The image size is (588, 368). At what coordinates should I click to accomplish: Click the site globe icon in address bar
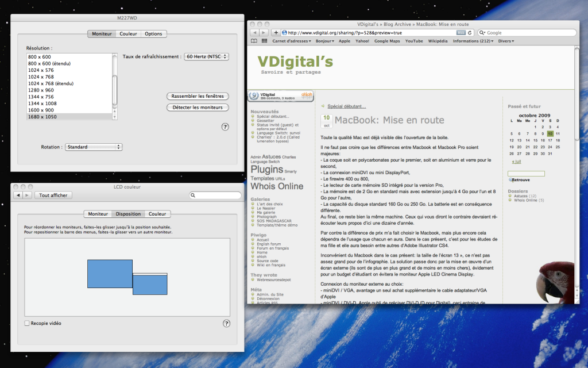pyautogui.click(x=284, y=33)
